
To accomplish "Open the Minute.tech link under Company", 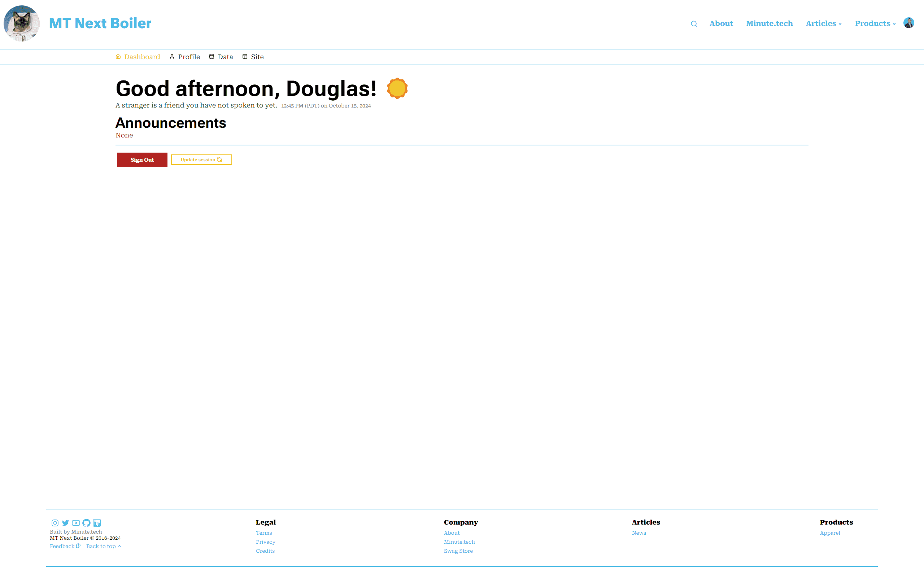I will click(459, 542).
